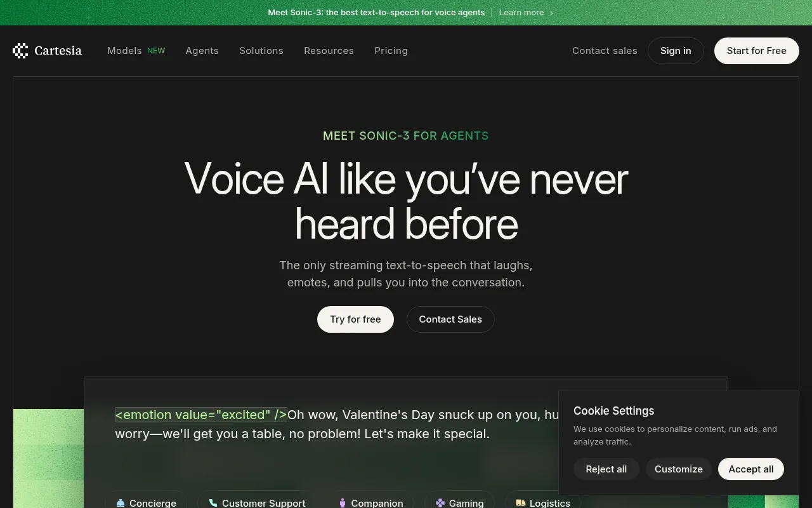
Task: Reject all cookies
Action: coord(606,469)
